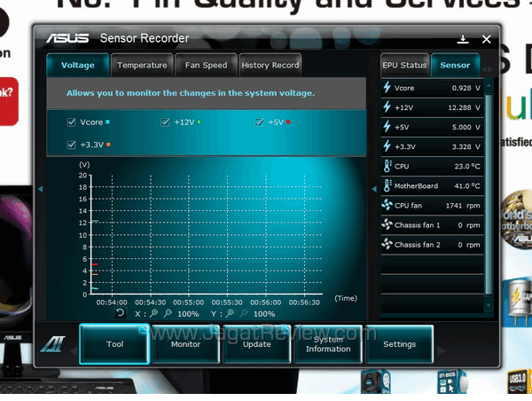Toggle the +12V voltage checkbox
The height and width of the screenshot is (401, 532).
[166, 122]
